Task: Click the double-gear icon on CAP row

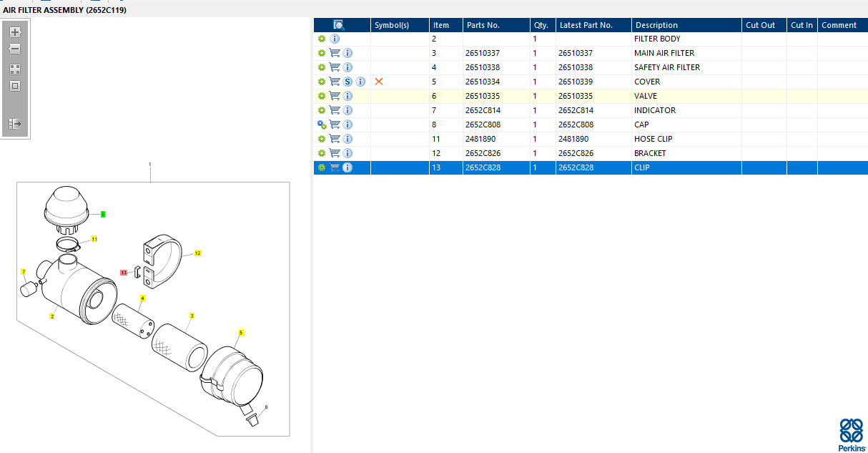Action: pyautogui.click(x=322, y=125)
